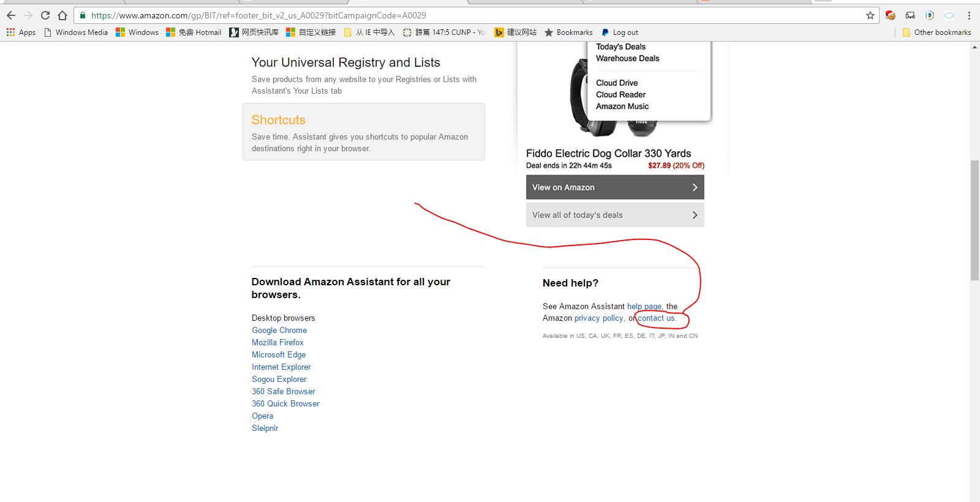Click the extension icon left of the blue D extension

910,15
